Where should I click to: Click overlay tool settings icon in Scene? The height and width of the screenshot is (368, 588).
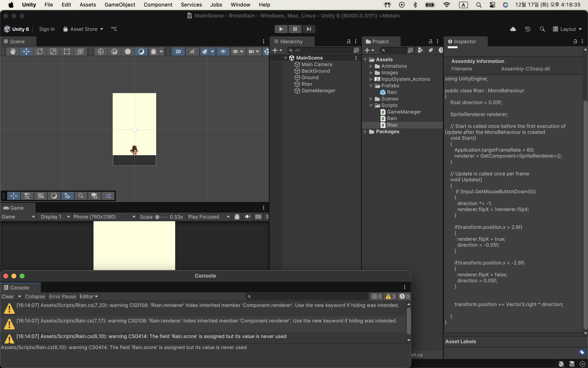click(27, 196)
